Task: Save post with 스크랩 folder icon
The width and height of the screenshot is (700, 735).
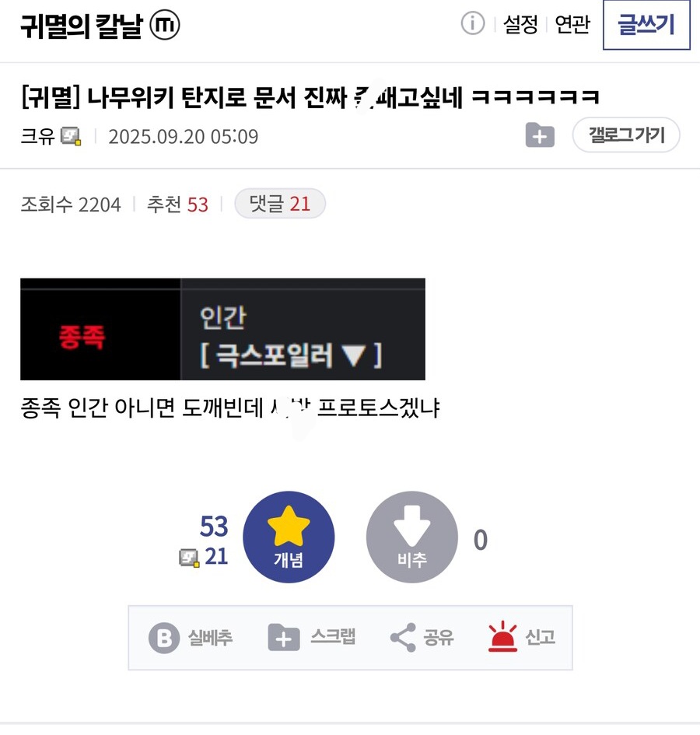Action: [x=284, y=638]
